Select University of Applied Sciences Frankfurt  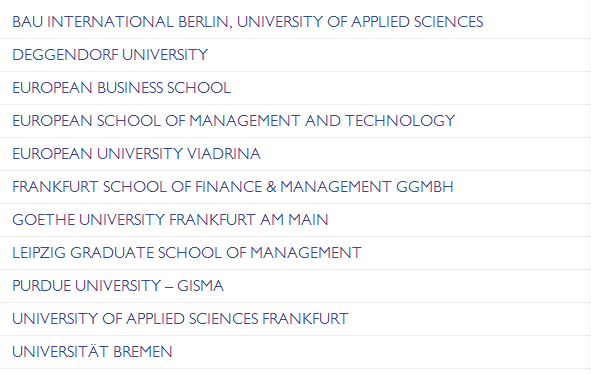pyautogui.click(x=180, y=318)
